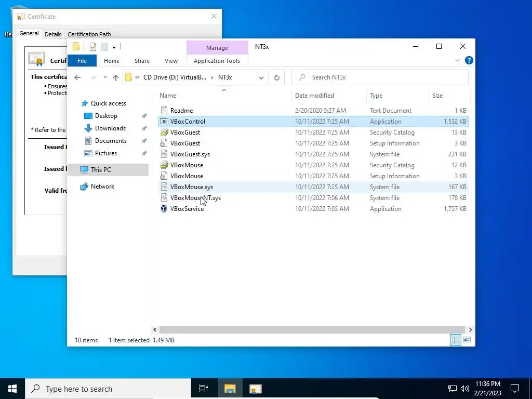Refresh the NT3x folder view
Viewport: 532px width, 399px height.
[x=277, y=77]
